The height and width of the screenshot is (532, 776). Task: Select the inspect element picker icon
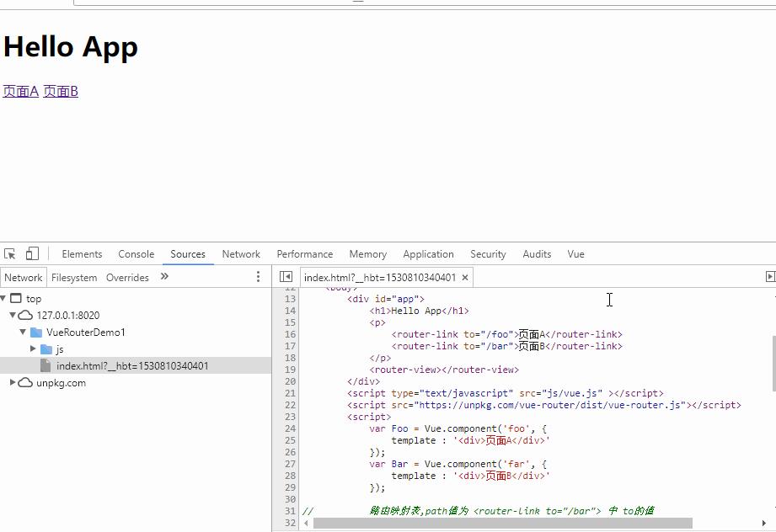tap(10, 254)
